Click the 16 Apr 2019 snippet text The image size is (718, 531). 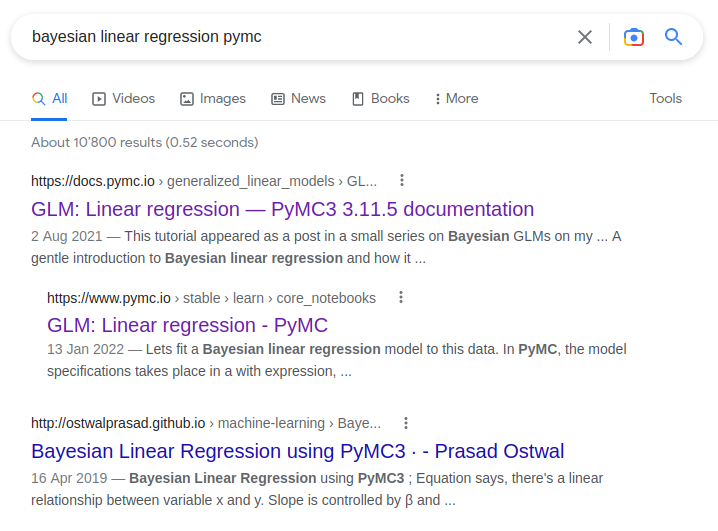click(317, 489)
